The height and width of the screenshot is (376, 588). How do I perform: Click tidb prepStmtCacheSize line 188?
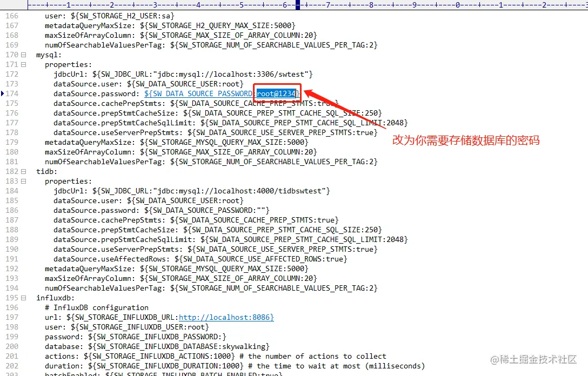tap(217, 230)
